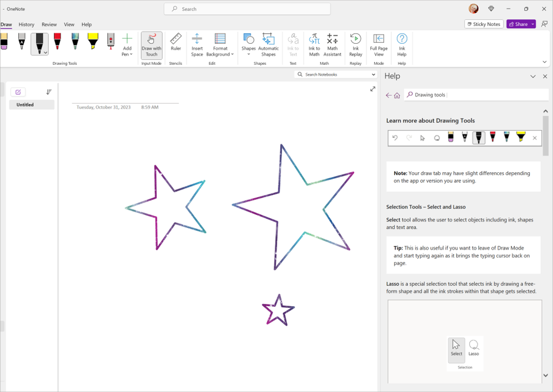Click the Insert Space tool
The width and height of the screenshot is (553, 392).
(x=197, y=45)
